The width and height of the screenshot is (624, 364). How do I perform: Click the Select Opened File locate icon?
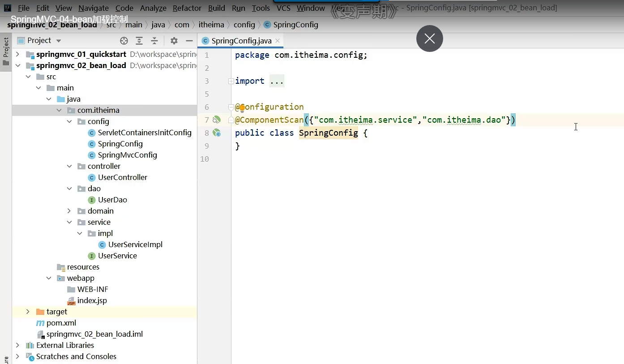tap(124, 41)
